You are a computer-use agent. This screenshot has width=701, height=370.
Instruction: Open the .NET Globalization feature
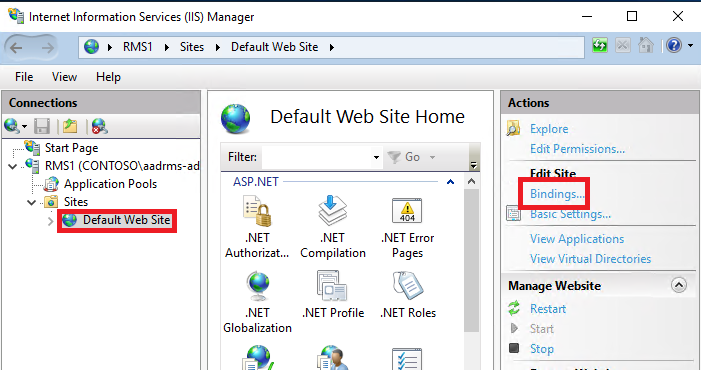pos(257,303)
